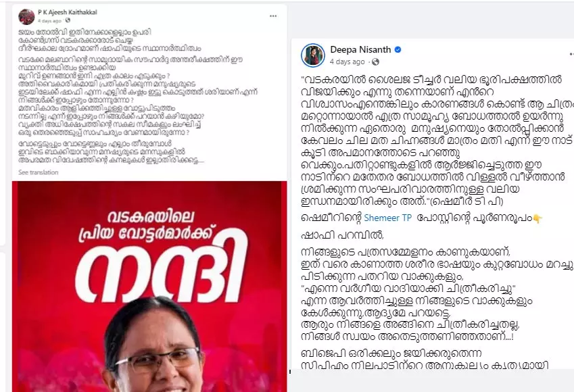Click the first paragraph of Ajeesh's post text
Screen dimensions: 574x392
tap(110, 41)
